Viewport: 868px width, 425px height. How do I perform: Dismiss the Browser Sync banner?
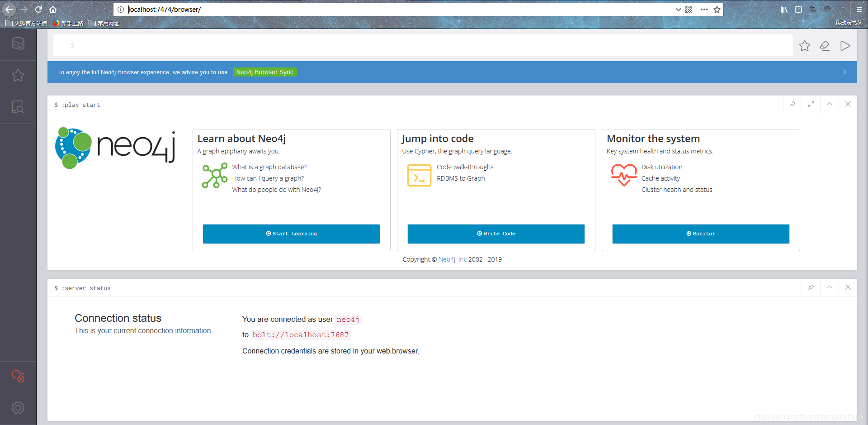(x=844, y=72)
